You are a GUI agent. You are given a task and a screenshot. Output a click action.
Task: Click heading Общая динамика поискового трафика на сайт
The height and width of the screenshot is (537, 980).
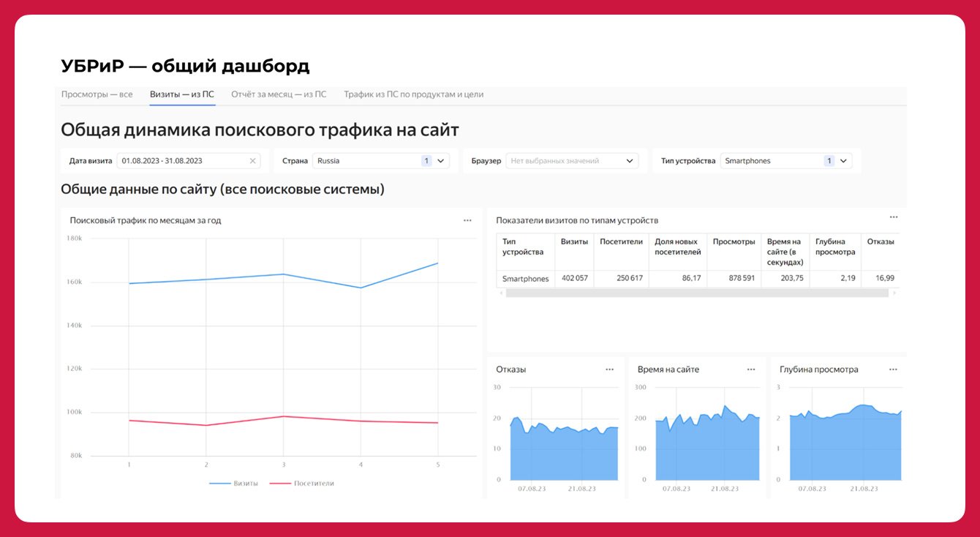(x=260, y=130)
